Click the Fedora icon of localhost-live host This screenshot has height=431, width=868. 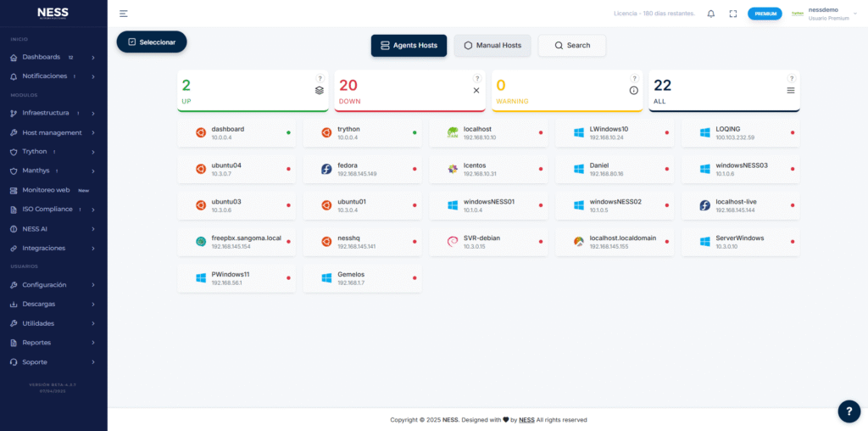pyautogui.click(x=704, y=205)
